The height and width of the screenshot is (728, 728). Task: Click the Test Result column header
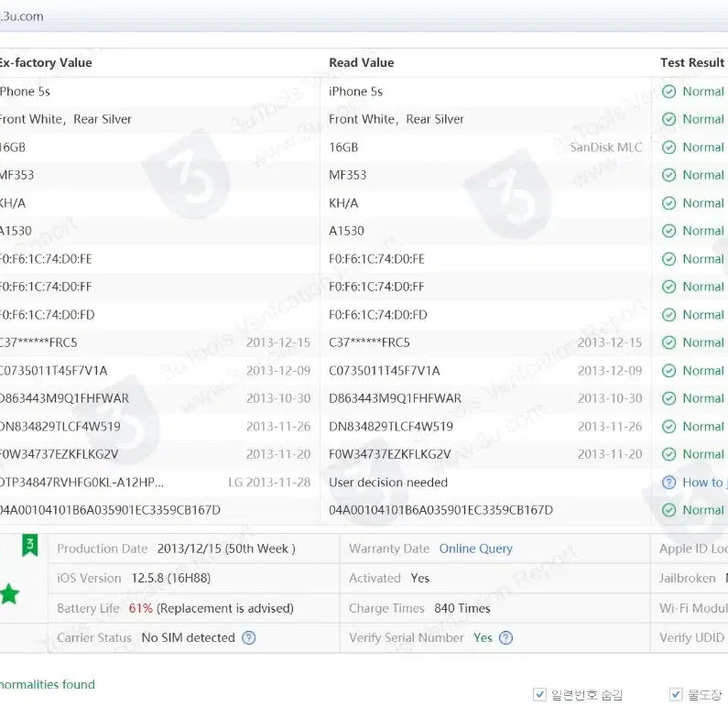[692, 62]
